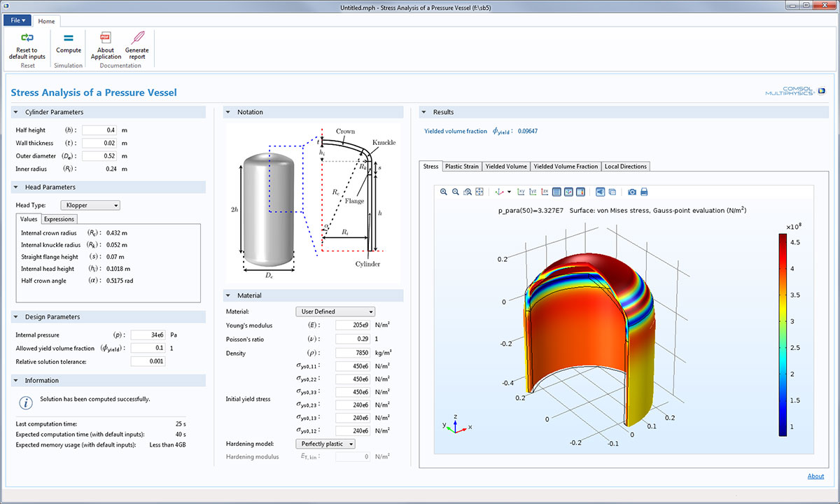
Task: Open the Head Type dropdown
Action: point(90,205)
